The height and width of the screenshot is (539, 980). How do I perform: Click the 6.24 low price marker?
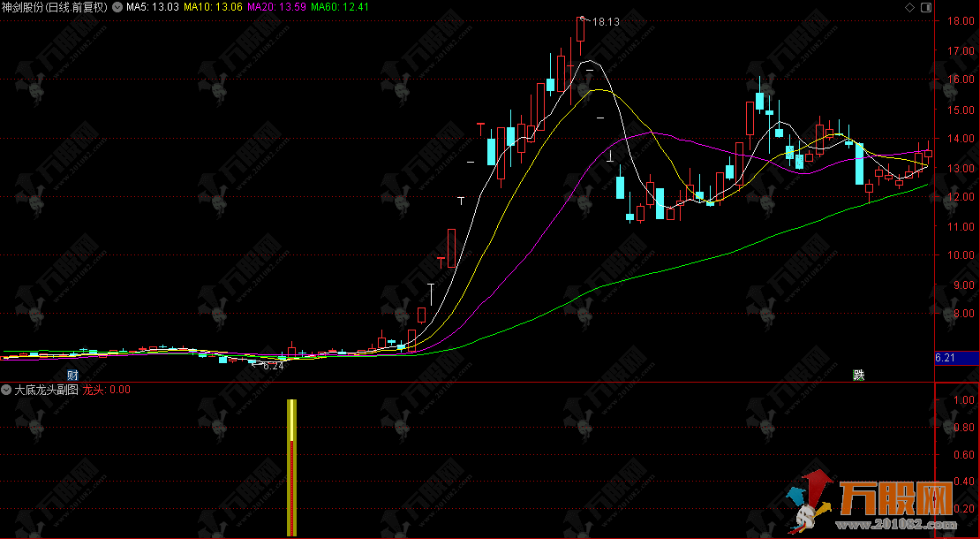(274, 365)
